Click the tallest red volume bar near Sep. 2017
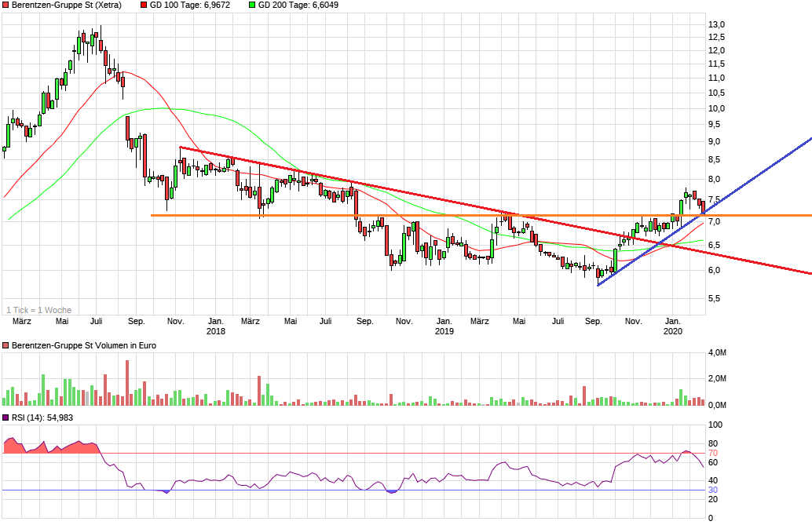 (127, 383)
